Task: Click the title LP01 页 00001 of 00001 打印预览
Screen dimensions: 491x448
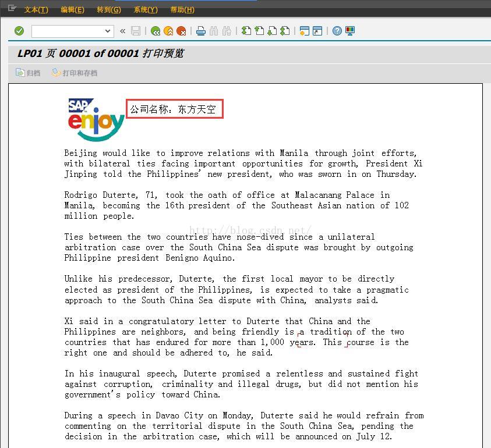Action: (101, 54)
